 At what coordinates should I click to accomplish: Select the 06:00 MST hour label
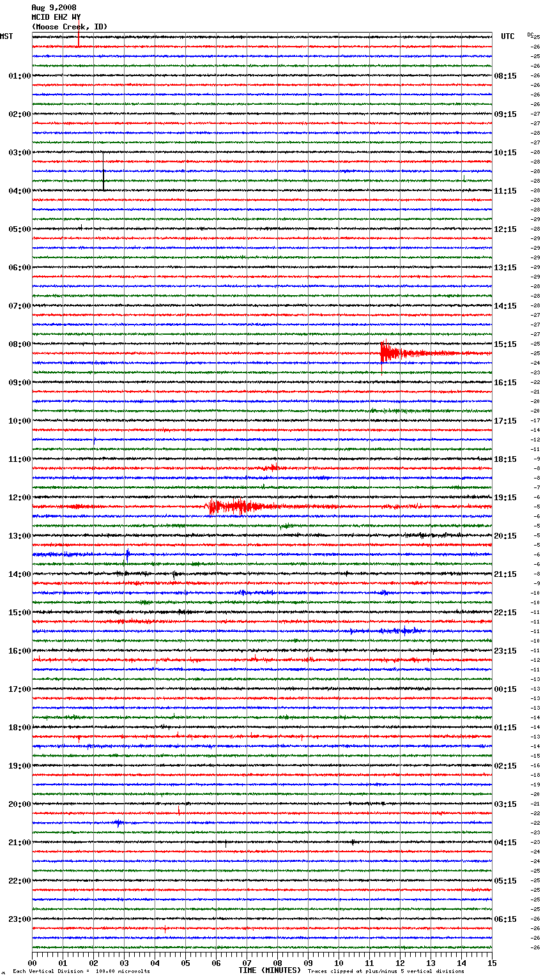[x=20, y=268]
